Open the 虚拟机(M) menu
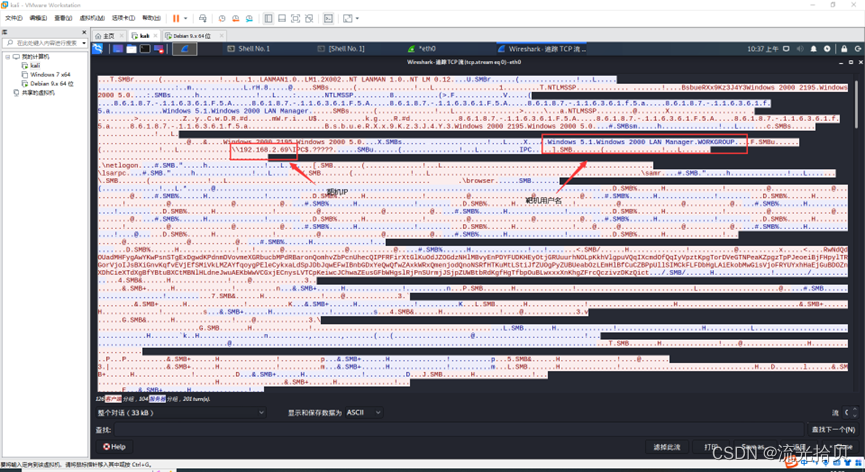Screen dimensions: 865x472 pyautogui.click(x=92, y=18)
